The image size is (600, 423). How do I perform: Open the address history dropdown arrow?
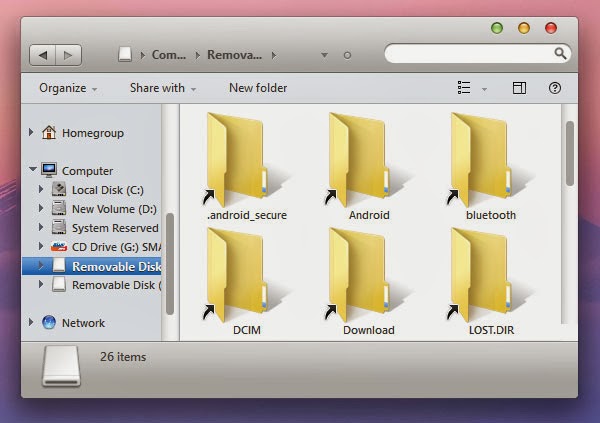pyautogui.click(x=324, y=56)
